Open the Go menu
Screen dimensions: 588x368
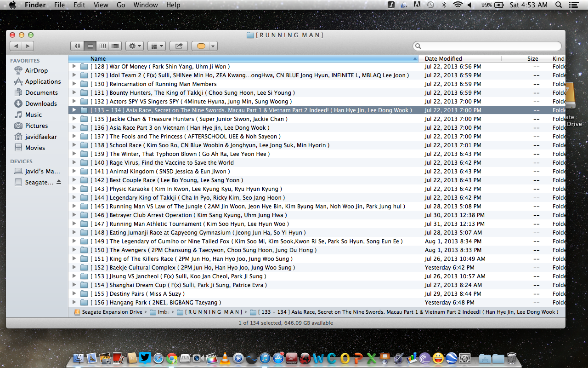[x=121, y=5]
